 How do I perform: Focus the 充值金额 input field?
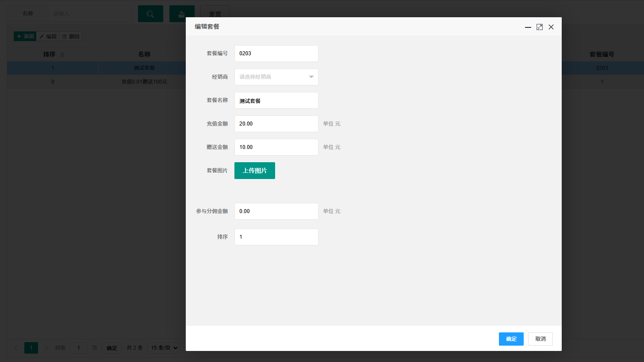click(x=276, y=124)
